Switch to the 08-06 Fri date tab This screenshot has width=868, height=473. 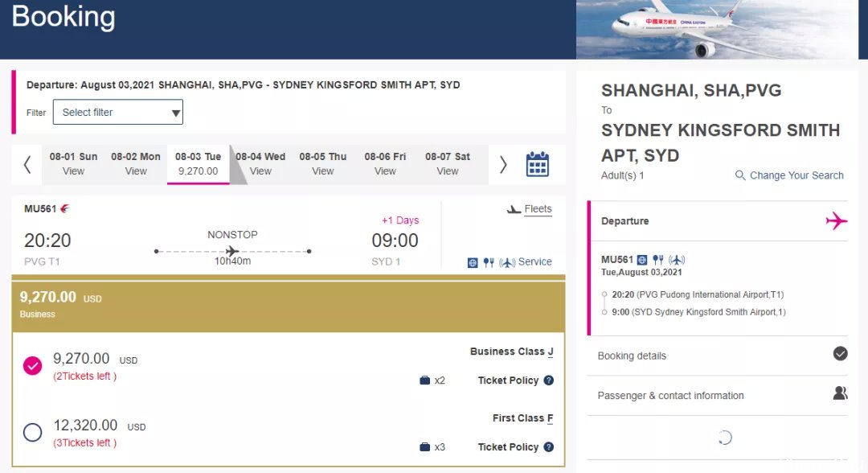tap(385, 163)
